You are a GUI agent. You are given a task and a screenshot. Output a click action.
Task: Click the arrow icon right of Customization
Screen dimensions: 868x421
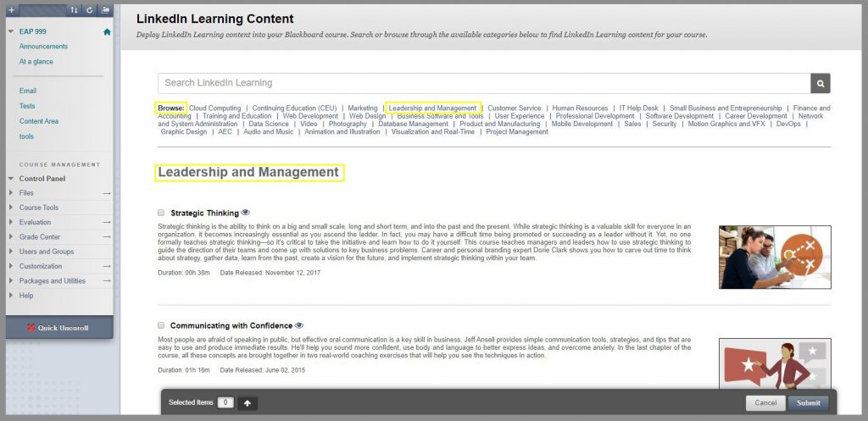[107, 267]
